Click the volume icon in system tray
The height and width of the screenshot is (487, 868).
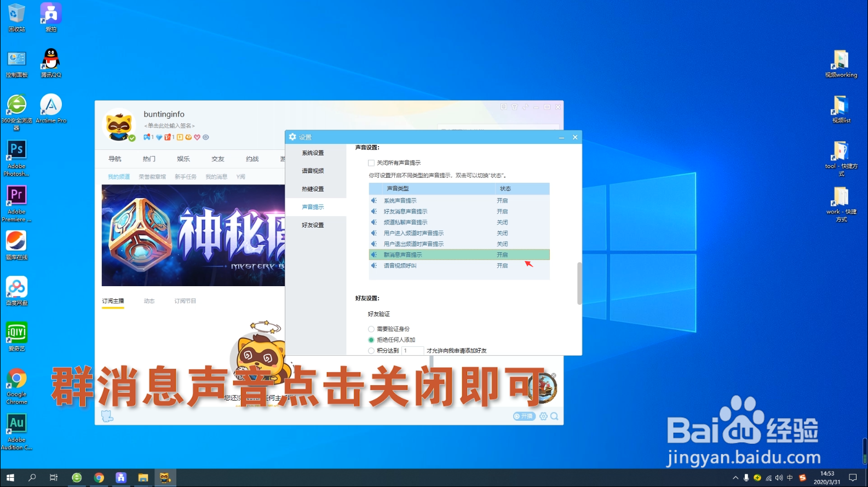point(779,478)
